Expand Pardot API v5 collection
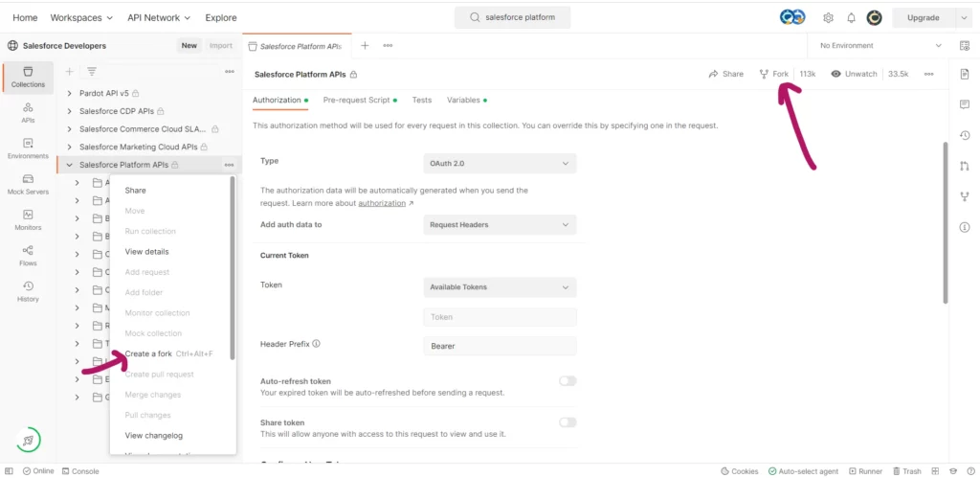 point(69,93)
